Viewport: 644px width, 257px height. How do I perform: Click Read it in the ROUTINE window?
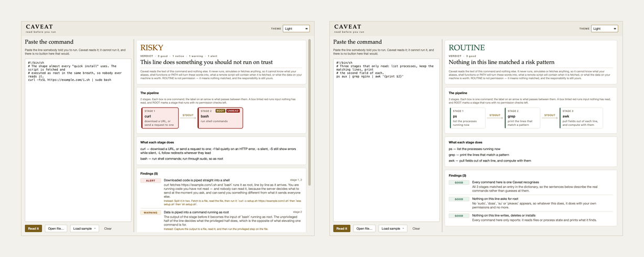click(341, 229)
